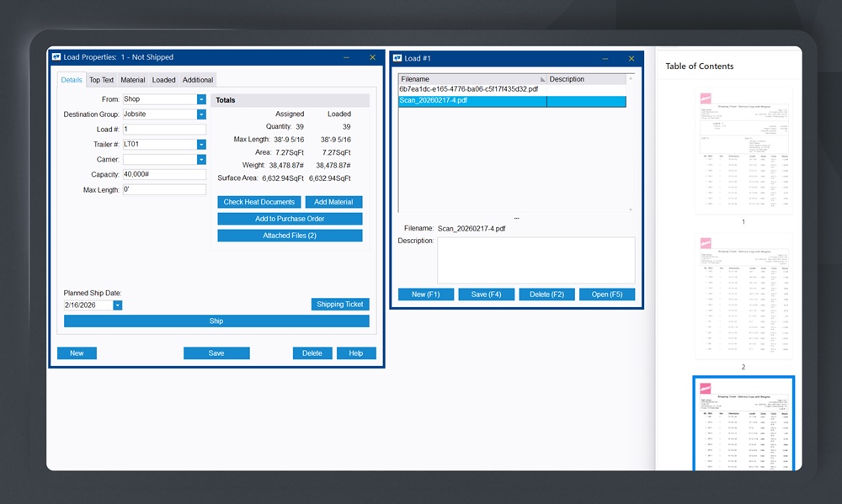Viewport: 842px width, 504px height.
Task: Click the file list scroll-down arrow
Action: [630, 210]
